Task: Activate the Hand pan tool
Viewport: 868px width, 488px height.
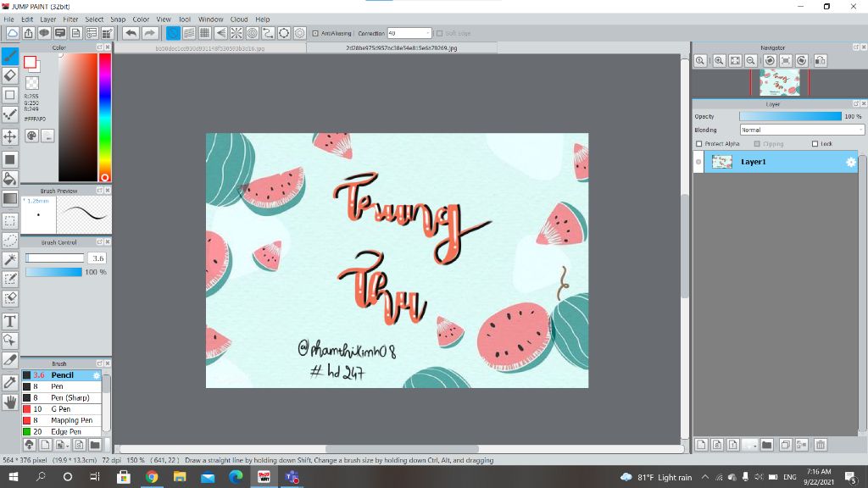Action: tap(10, 402)
